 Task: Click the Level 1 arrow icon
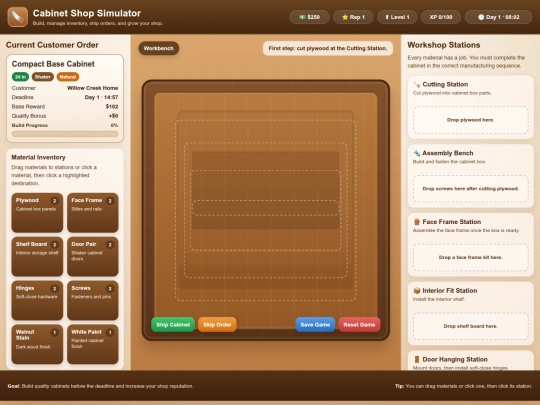pyautogui.click(x=387, y=17)
